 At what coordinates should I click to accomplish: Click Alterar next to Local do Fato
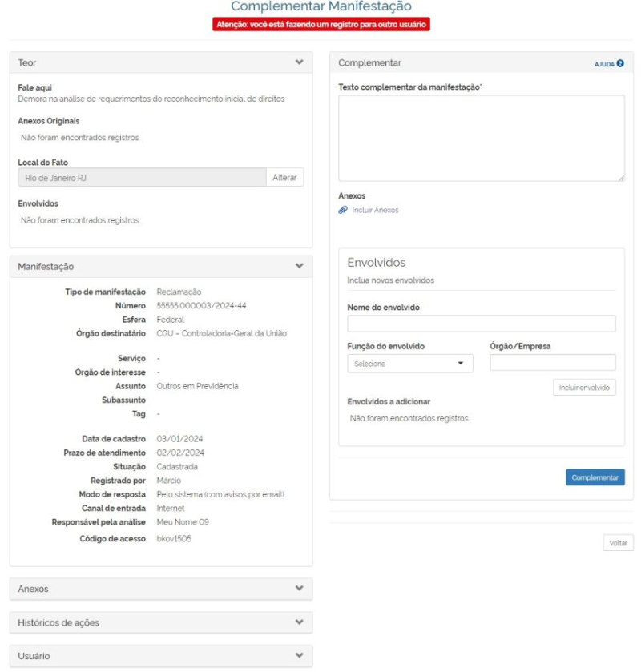pos(284,178)
